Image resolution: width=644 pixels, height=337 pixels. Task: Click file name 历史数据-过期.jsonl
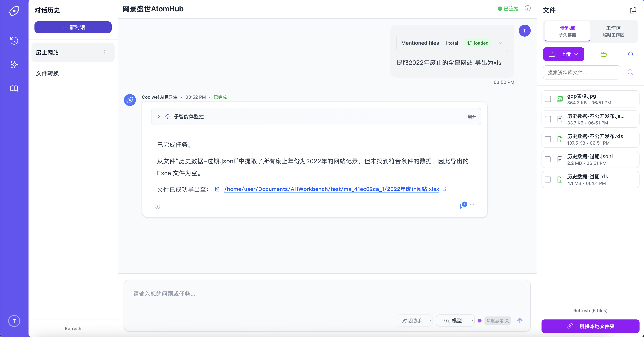(590, 157)
